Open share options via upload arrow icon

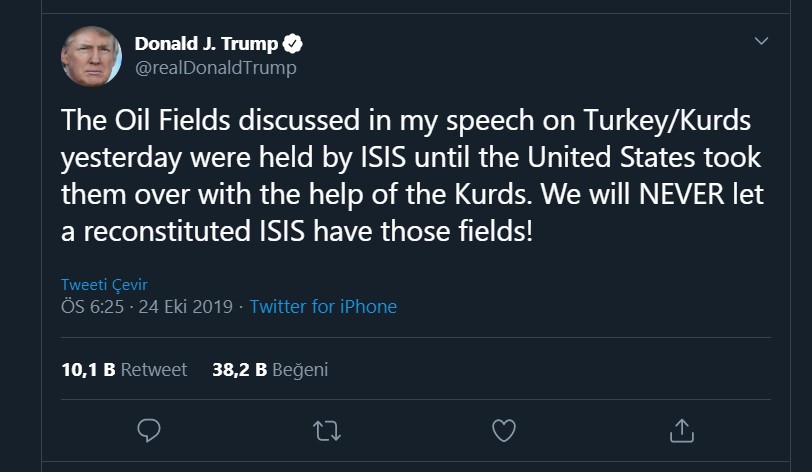pyautogui.click(x=681, y=430)
